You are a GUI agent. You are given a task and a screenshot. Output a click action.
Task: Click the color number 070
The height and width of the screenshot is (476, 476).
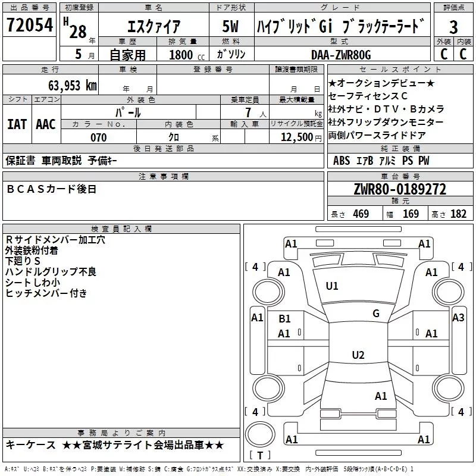coord(99,137)
